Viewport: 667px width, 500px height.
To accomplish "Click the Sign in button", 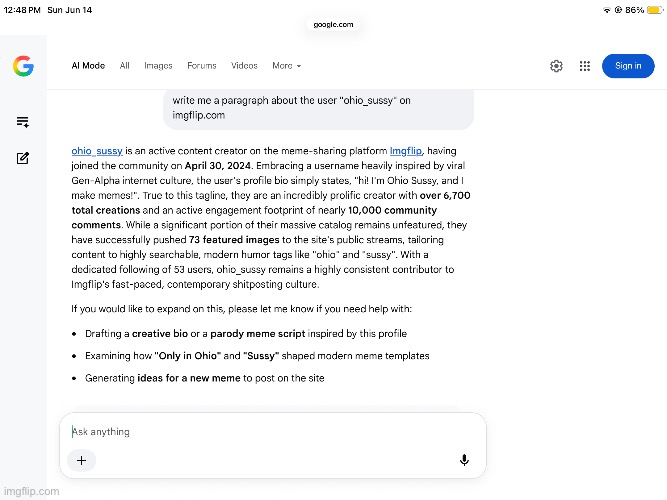I will coord(628,66).
